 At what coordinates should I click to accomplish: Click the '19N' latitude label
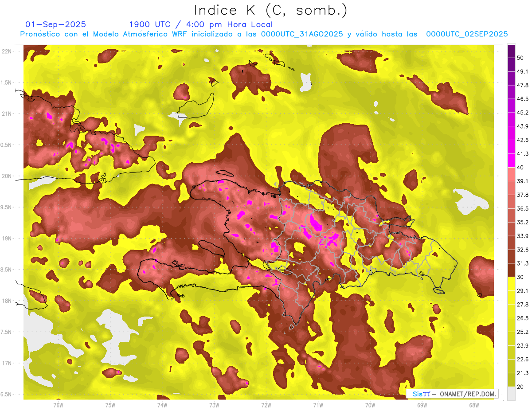point(6,238)
